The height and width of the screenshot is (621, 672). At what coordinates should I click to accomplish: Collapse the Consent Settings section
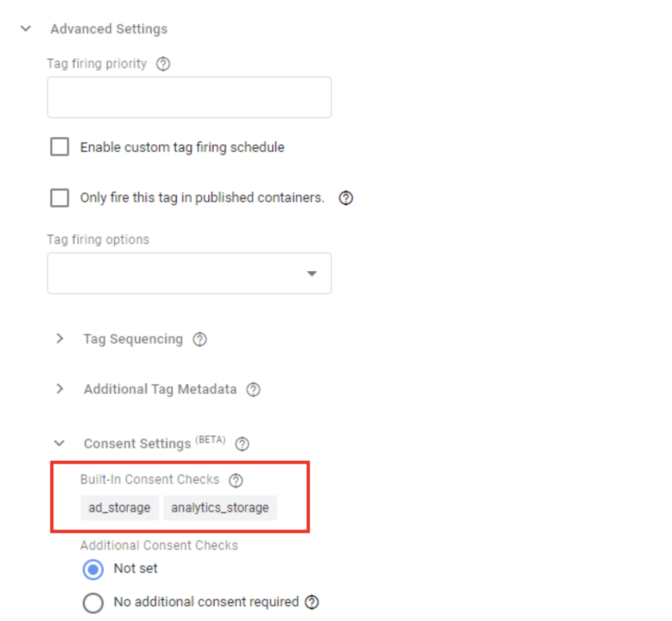click(x=59, y=443)
